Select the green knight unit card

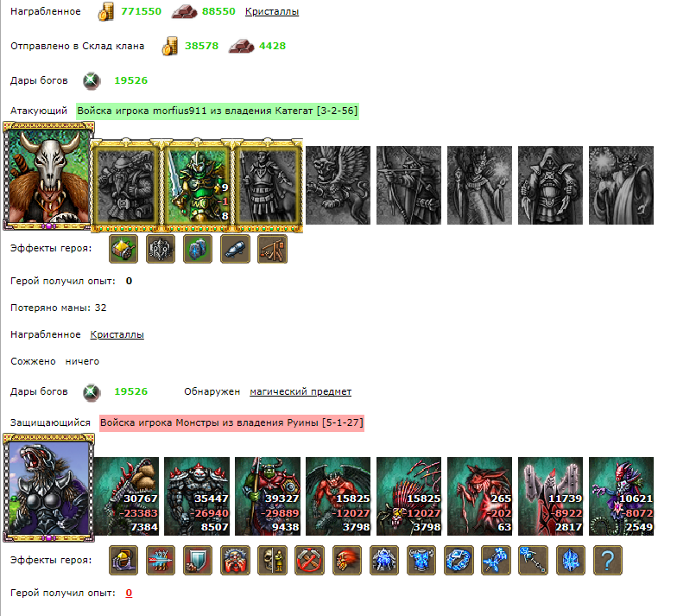(x=197, y=186)
